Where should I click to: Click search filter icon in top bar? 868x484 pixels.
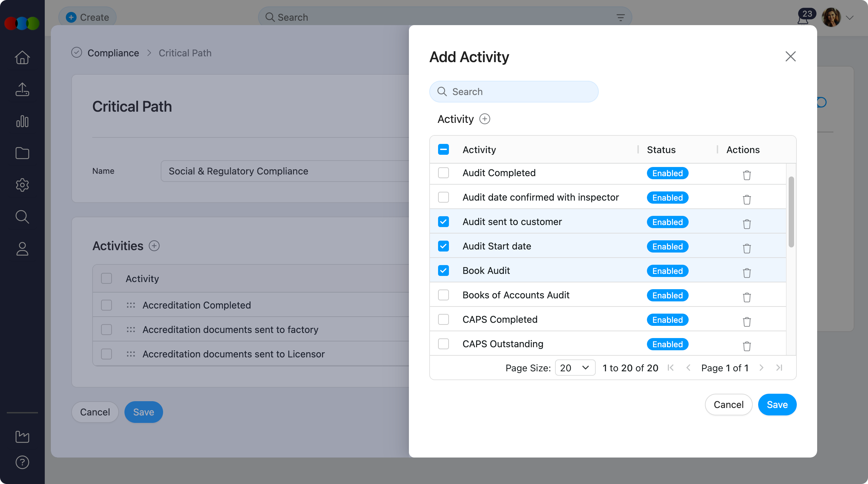point(620,17)
